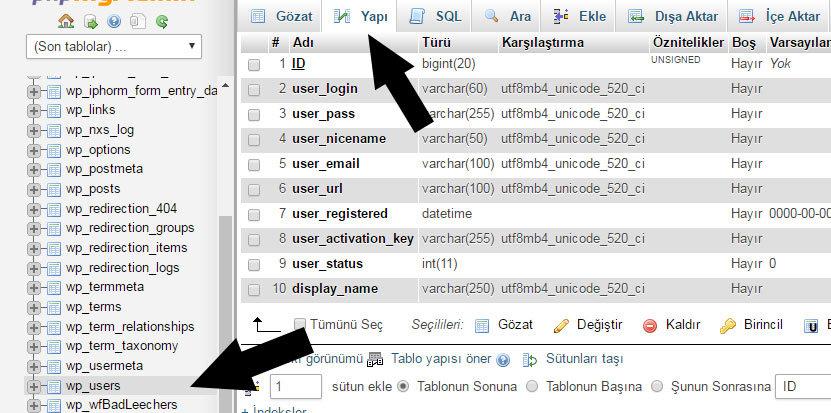831x413 pixels.
Task: Click the document settings icon in sidebar
Action: (138, 22)
